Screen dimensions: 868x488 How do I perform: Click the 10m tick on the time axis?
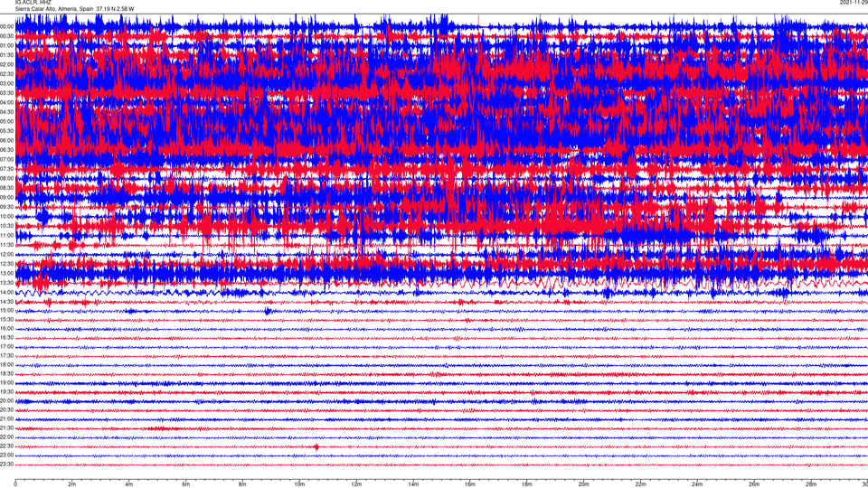[299, 484]
